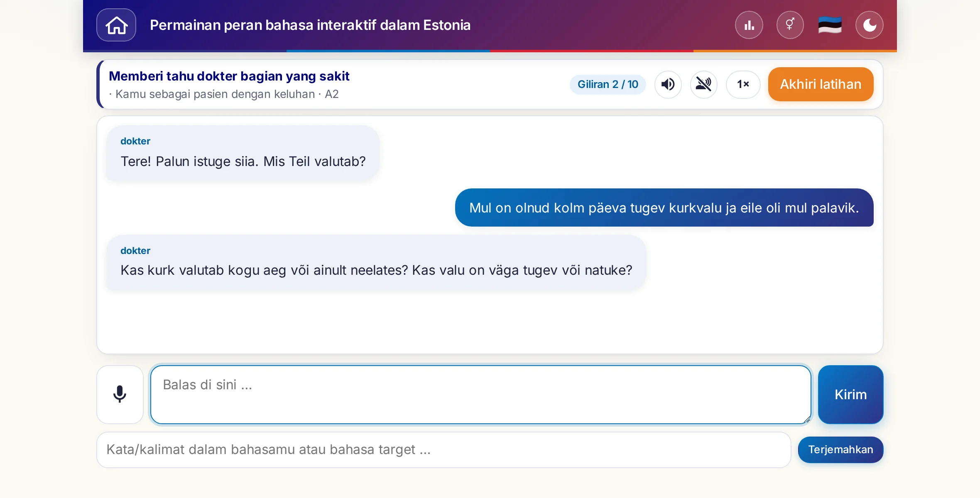Click the translation input field

pyautogui.click(x=443, y=450)
